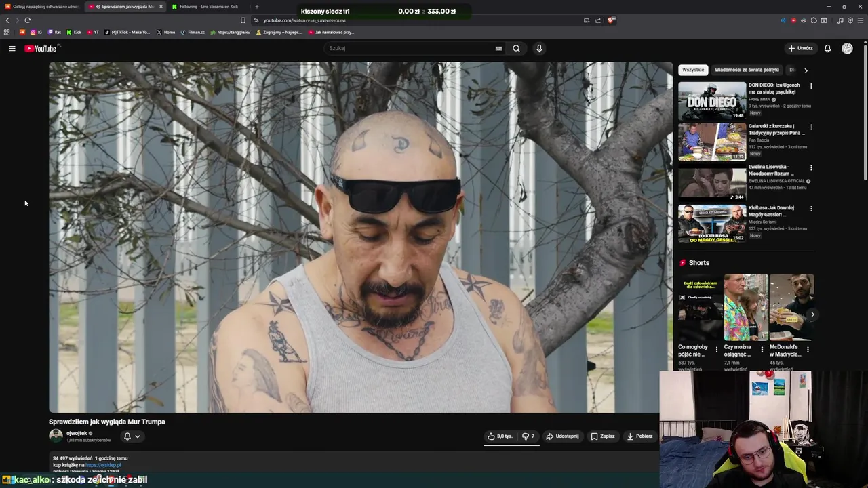Open the IG bookmark
This screenshot has width=868, height=488.
[x=36, y=32]
